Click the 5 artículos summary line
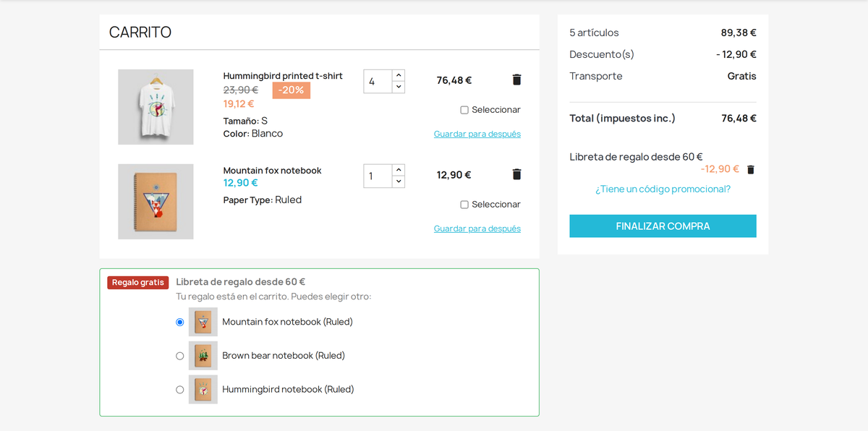The width and height of the screenshot is (868, 431). point(594,33)
